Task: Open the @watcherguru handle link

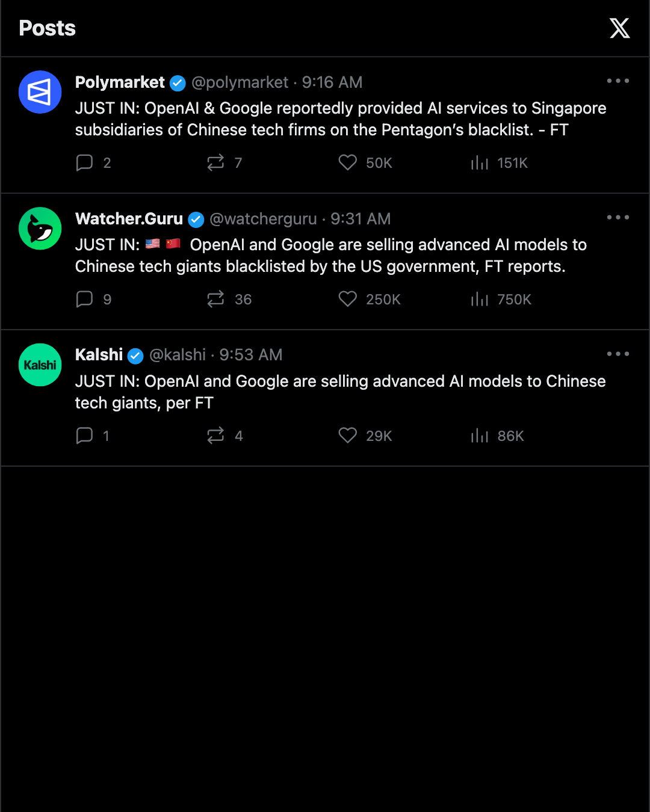Action: click(x=263, y=219)
